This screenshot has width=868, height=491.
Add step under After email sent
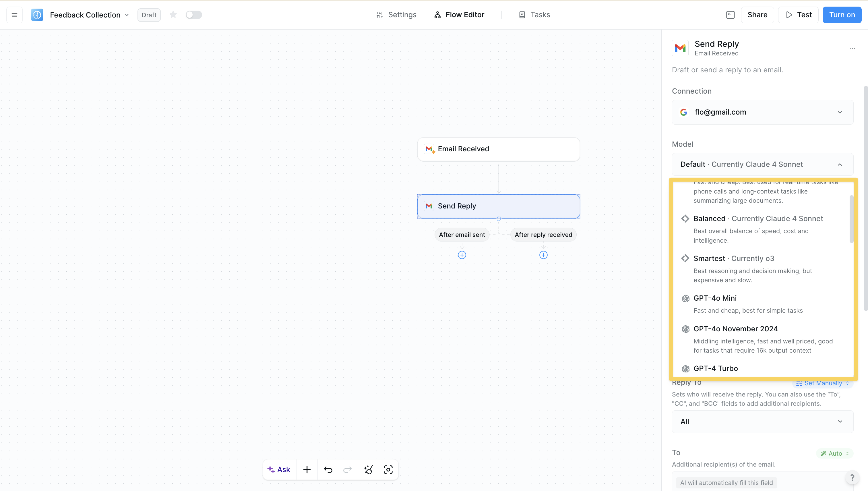tap(462, 255)
